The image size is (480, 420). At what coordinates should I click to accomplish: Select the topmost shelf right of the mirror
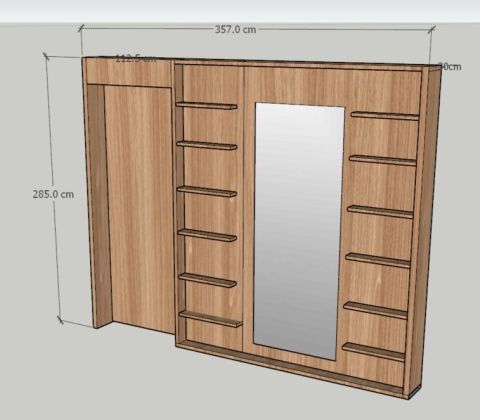pyautogui.click(x=385, y=115)
